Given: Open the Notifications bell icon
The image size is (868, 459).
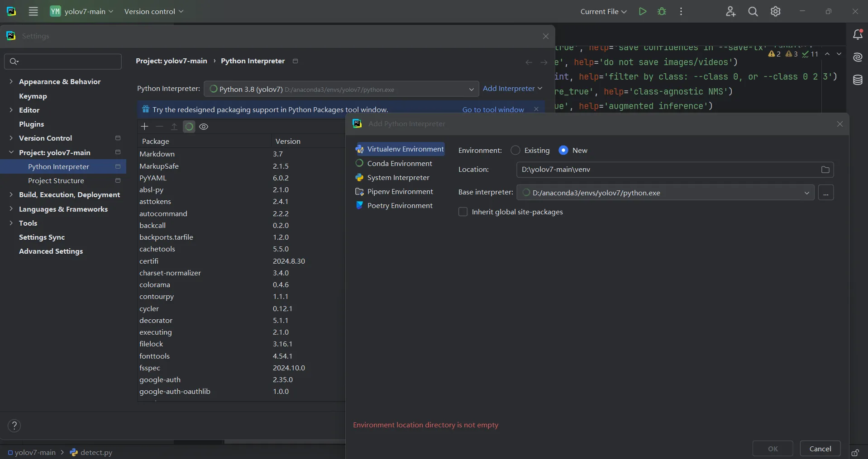Looking at the screenshot, I should [x=857, y=35].
